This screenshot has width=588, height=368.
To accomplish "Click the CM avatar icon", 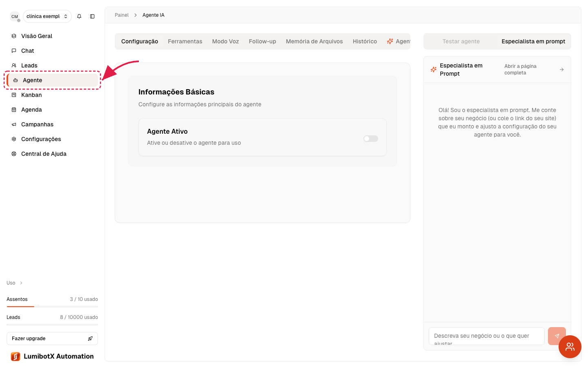I will [15, 16].
